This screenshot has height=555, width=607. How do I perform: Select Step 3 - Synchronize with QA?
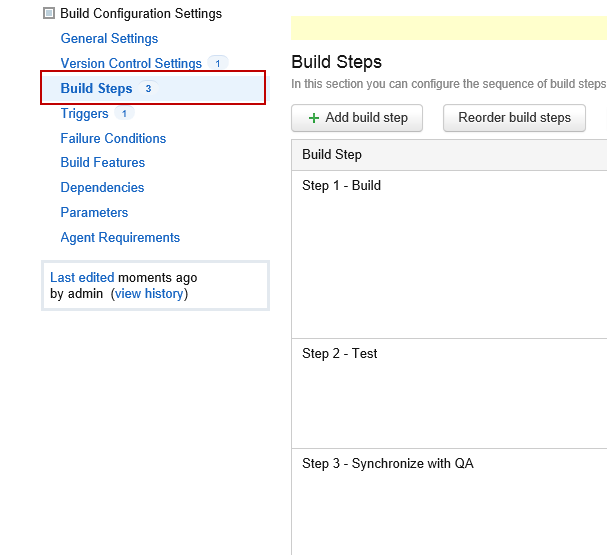[388, 464]
